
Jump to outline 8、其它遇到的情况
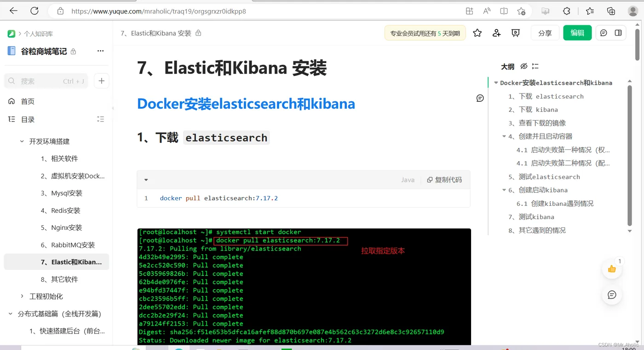click(x=537, y=230)
